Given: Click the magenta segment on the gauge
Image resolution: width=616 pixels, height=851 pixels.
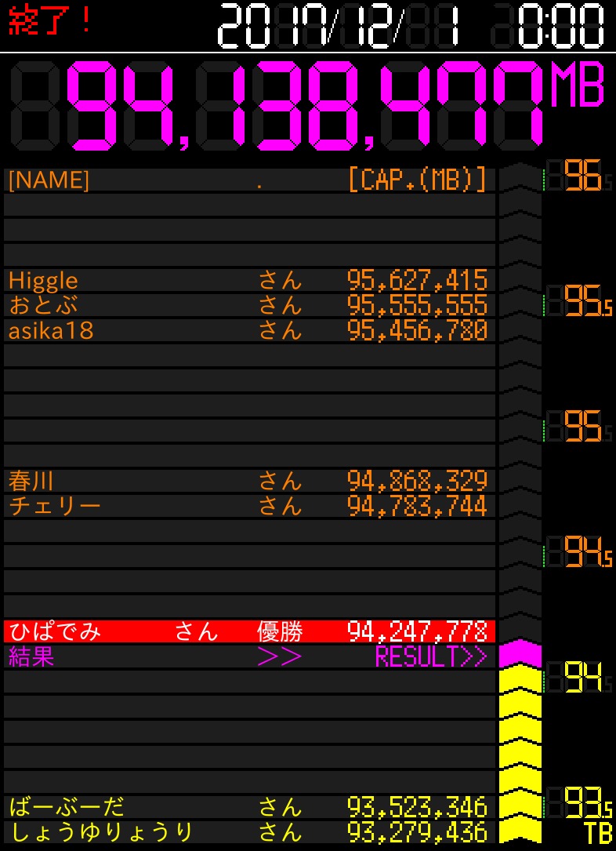Looking at the screenshot, I should 520,653.
